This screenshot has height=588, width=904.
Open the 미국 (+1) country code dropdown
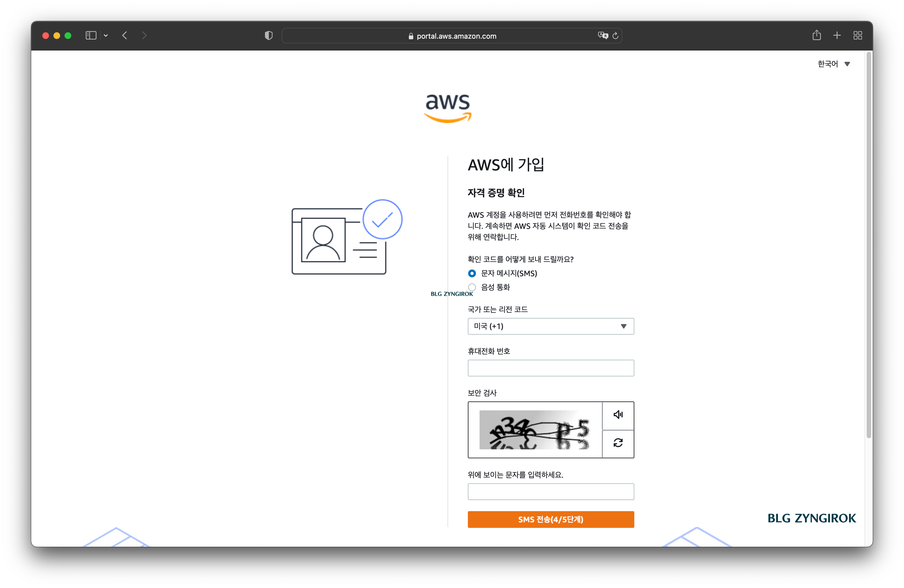coord(550,326)
